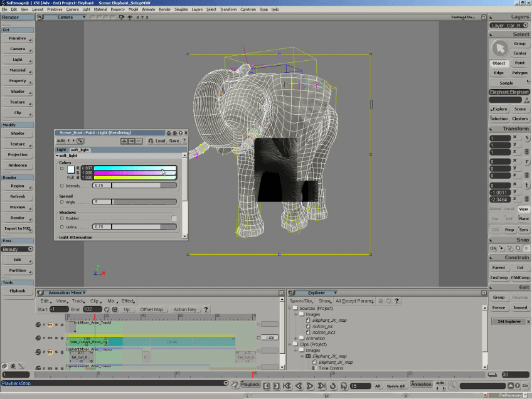Click the Freeze button
532x399 pixels.
point(499,307)
